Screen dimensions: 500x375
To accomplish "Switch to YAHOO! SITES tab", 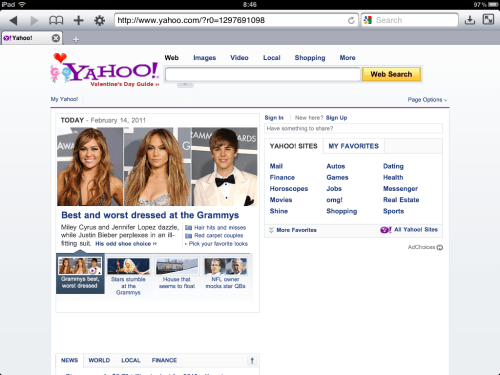I will pos(294,146).
